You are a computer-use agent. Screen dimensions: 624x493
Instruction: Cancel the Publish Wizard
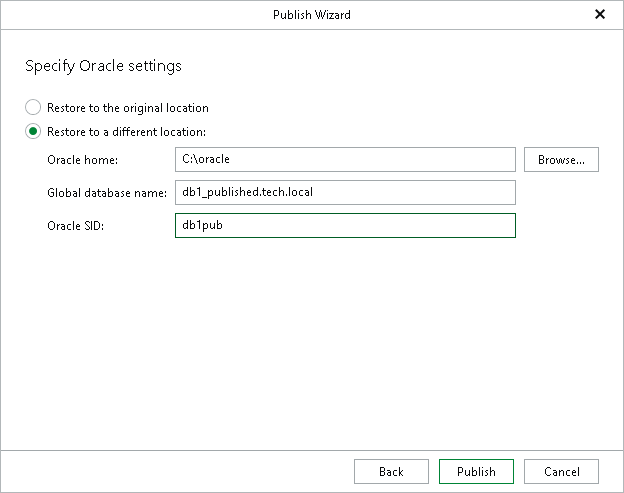click(x=561, y=472)
